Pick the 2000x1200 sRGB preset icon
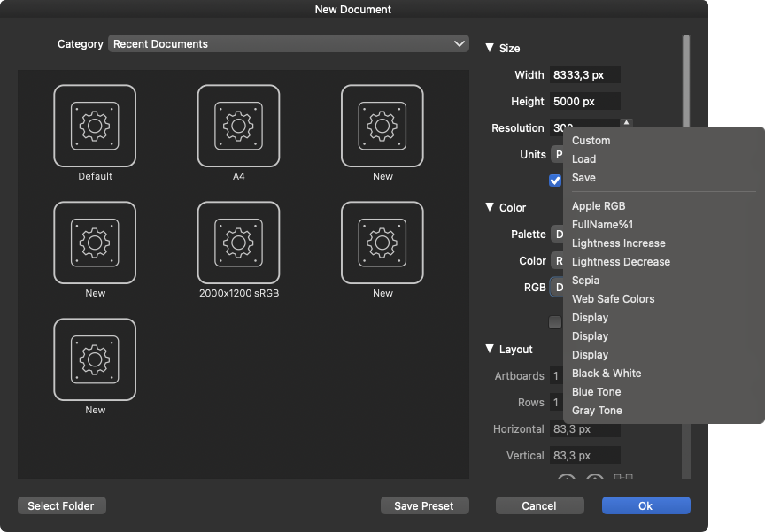The height and width of the screenshot is (532, 765). [238, 243]
